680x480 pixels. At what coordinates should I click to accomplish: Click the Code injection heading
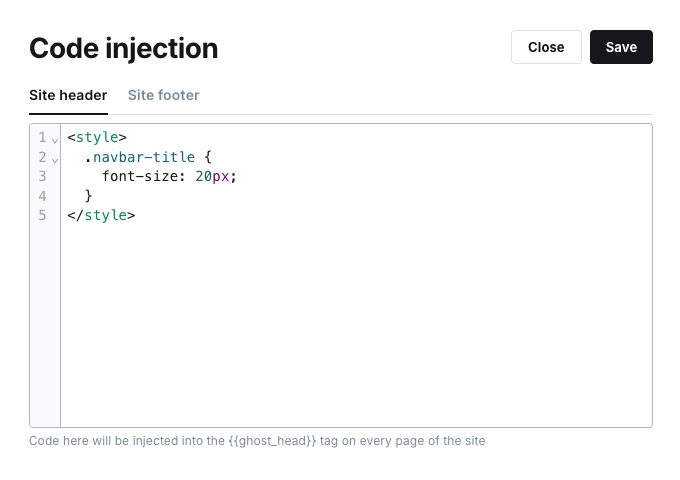123,48
